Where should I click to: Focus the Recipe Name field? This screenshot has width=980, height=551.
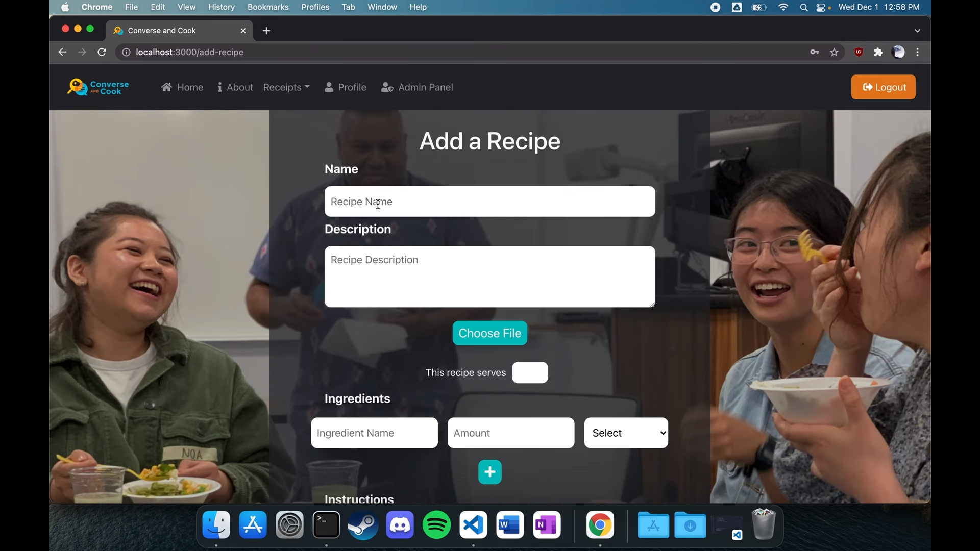[x=489, y=202]
